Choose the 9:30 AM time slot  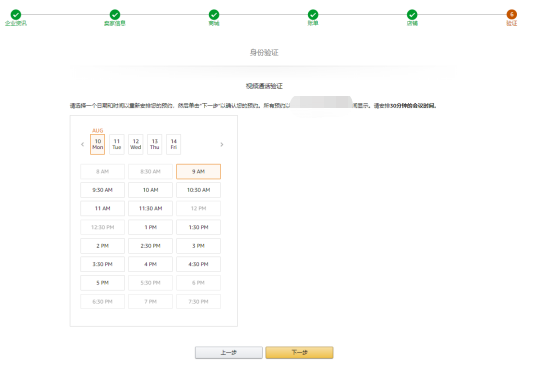pyautogui.click(x=103, y=190)
